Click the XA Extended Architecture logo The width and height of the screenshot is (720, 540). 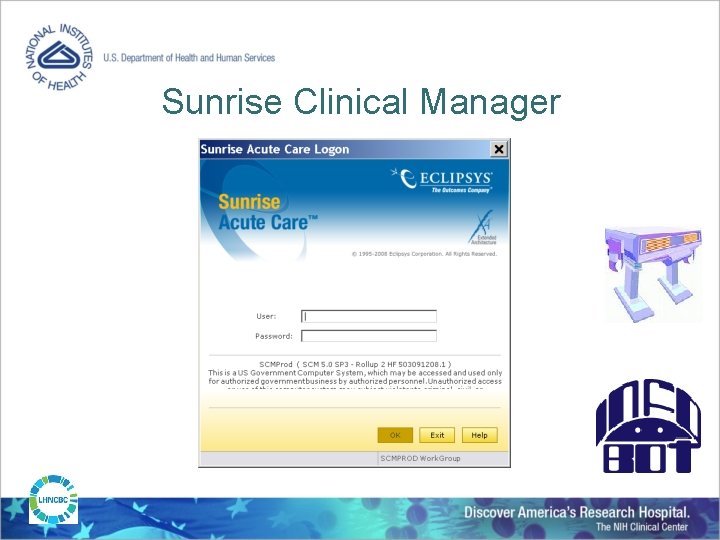pyautogui.click(x=482, y=227)
